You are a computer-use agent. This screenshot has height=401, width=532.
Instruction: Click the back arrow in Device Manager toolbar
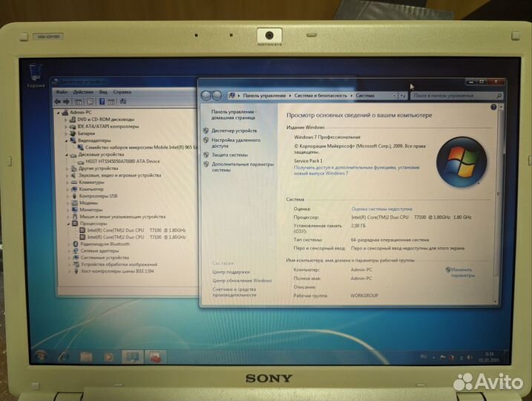point(57,101)
